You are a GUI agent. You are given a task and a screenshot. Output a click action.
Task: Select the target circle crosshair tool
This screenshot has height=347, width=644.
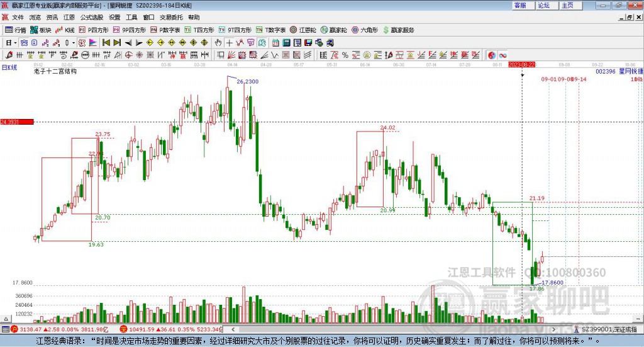(128, 55)
